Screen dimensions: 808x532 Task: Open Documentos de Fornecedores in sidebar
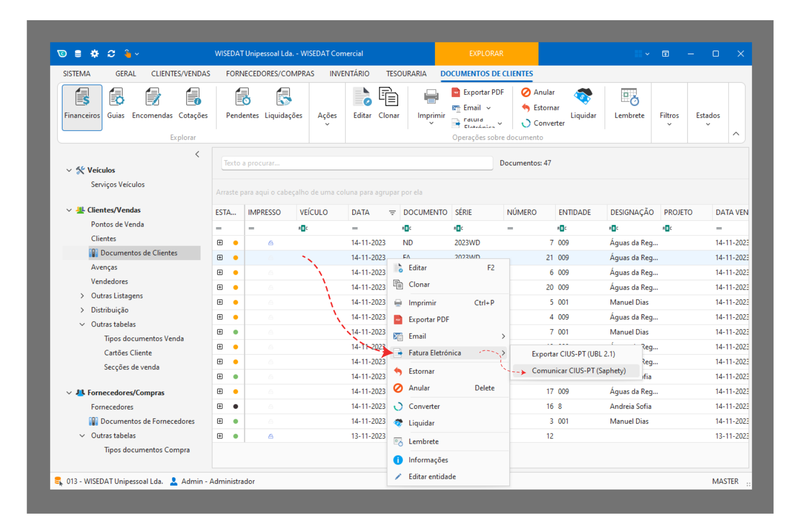[147, 422]
